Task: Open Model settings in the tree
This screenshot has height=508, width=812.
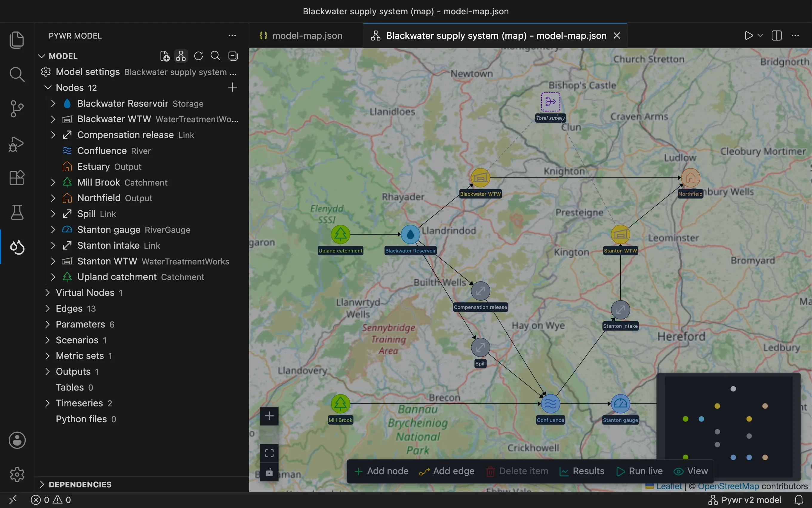Action: tap(141, 72)
